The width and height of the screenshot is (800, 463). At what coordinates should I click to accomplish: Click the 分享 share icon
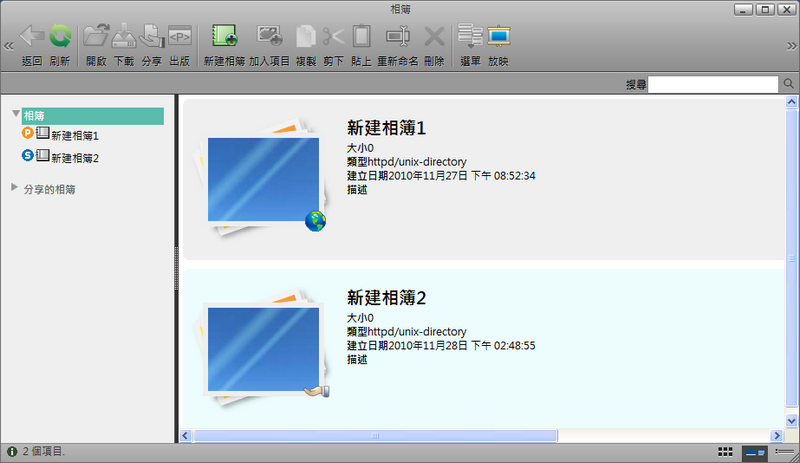(152, 38)
